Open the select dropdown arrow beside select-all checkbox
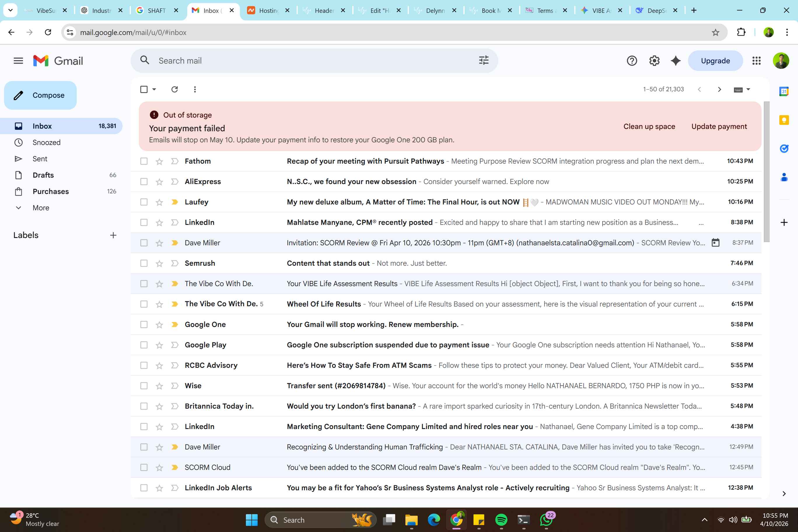The height and width of the screenshot is (532, 798). pyautogui.click(x=154, y=89)
